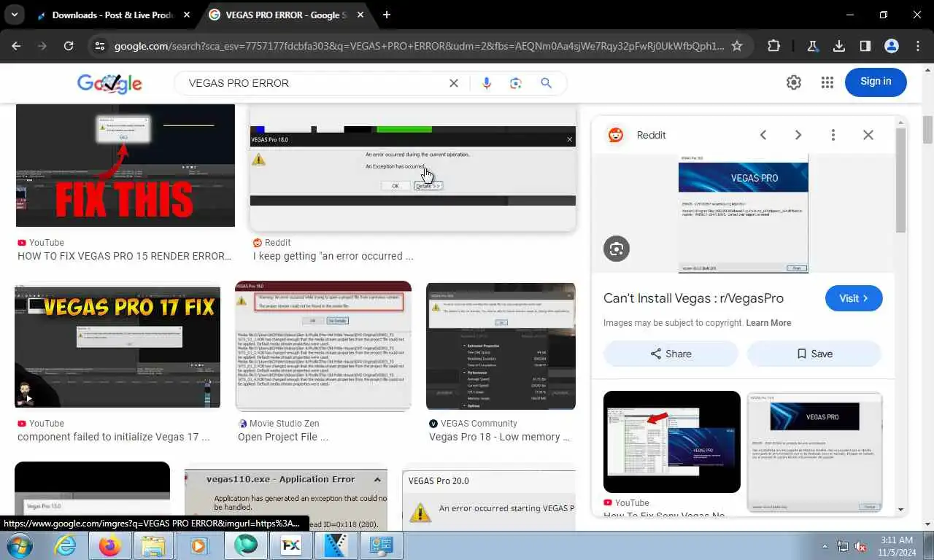Open a new browser tab

387,15
